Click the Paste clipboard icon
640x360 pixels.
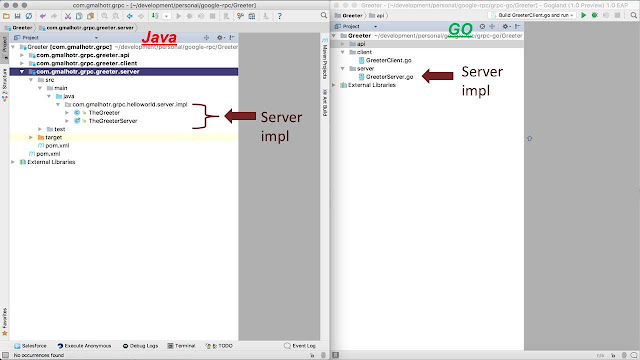tap(91, 16)
